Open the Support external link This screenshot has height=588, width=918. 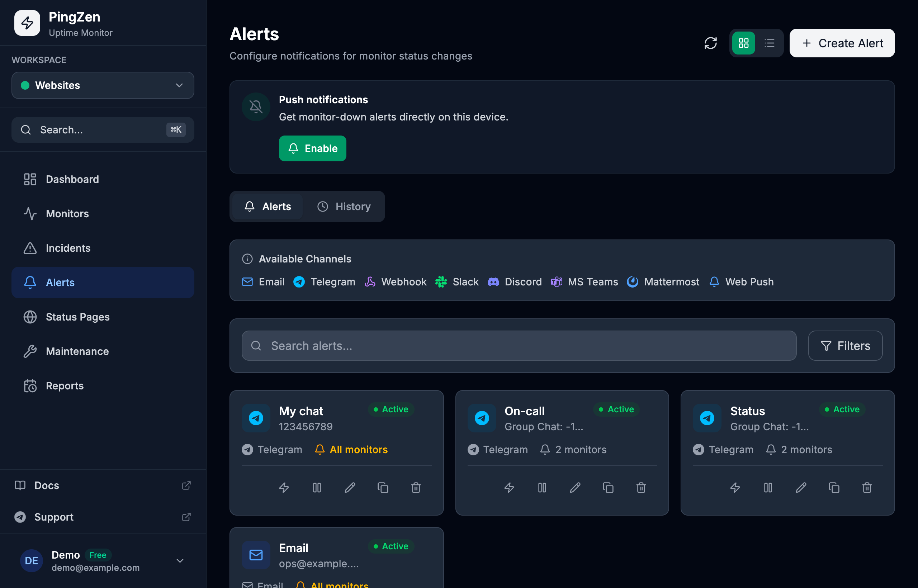pos(103,517)
